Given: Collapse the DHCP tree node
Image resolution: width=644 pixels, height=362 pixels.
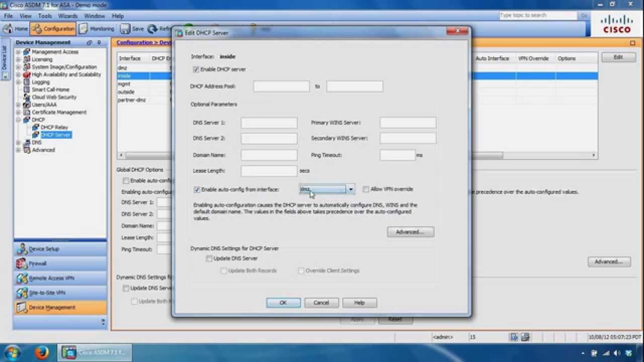Looking at the screenshot, I should [18, 120].
